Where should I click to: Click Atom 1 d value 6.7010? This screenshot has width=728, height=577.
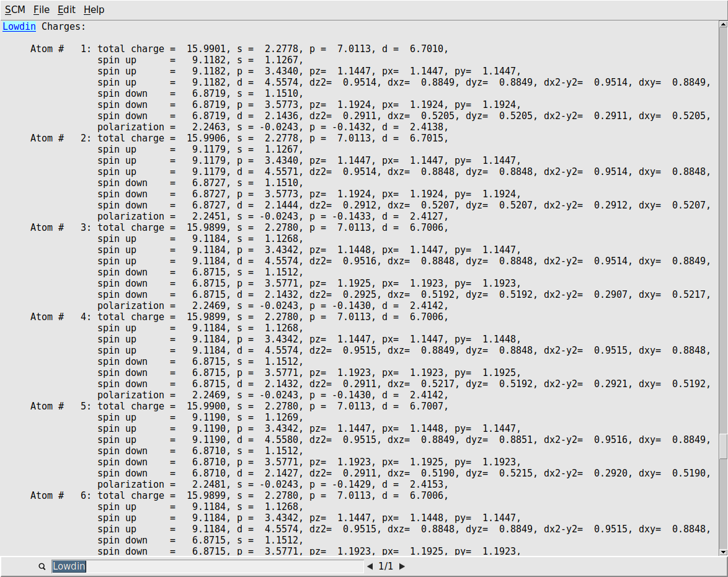point(426,49)
